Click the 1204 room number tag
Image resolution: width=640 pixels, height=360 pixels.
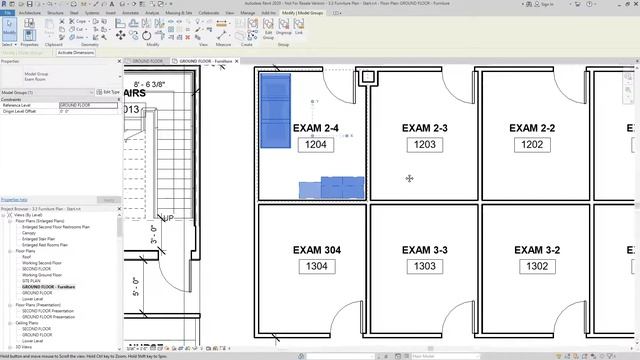coord(316,145)
